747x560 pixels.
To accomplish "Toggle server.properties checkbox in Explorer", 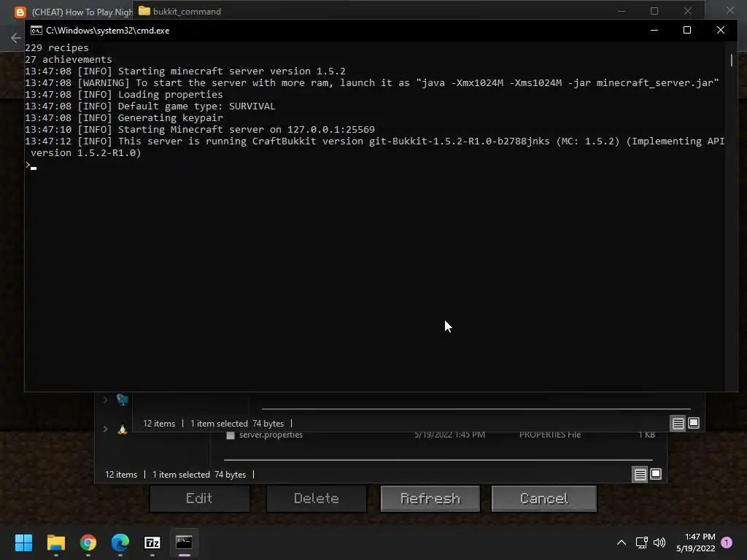I will coord(231,435).
